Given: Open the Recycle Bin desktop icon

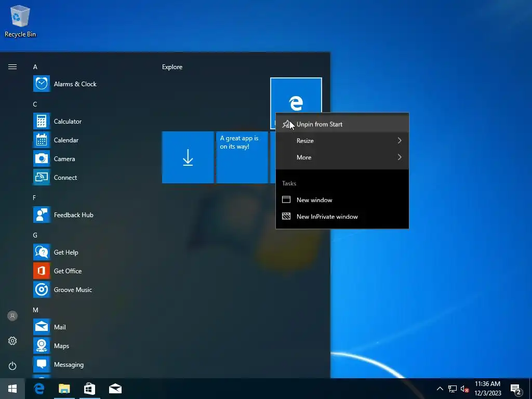Looking at the screenshot, I should pyautogui.click(x=20, y=21).
